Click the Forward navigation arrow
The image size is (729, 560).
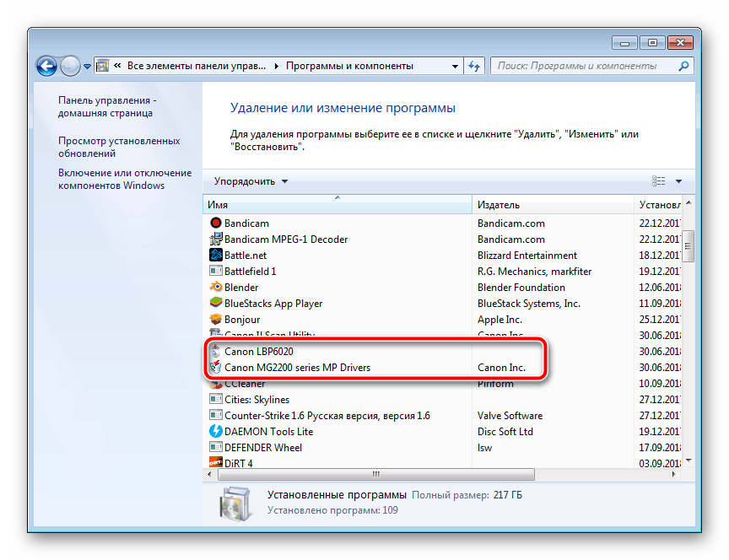pos(70,66)
